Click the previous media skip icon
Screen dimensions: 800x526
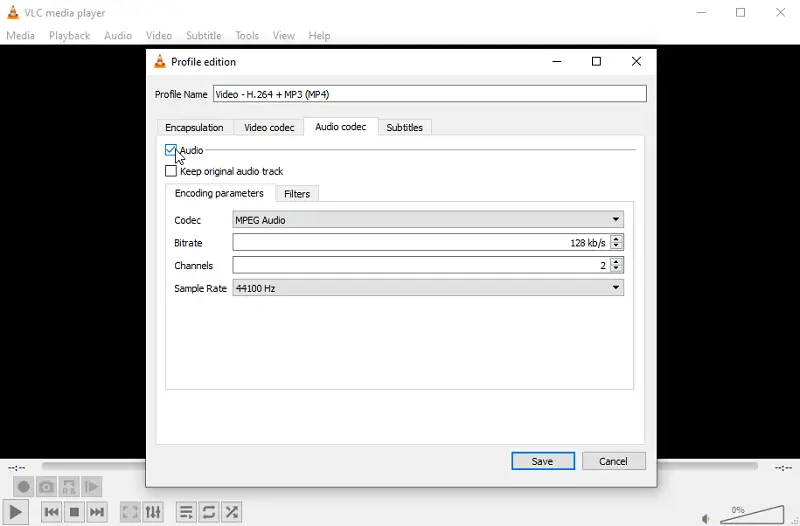tap(51, 512)
